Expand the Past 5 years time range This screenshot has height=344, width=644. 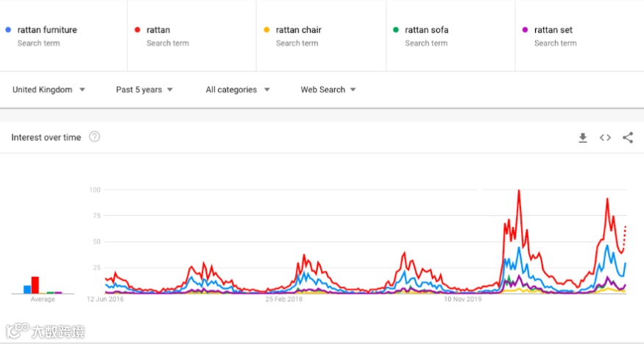144,90
